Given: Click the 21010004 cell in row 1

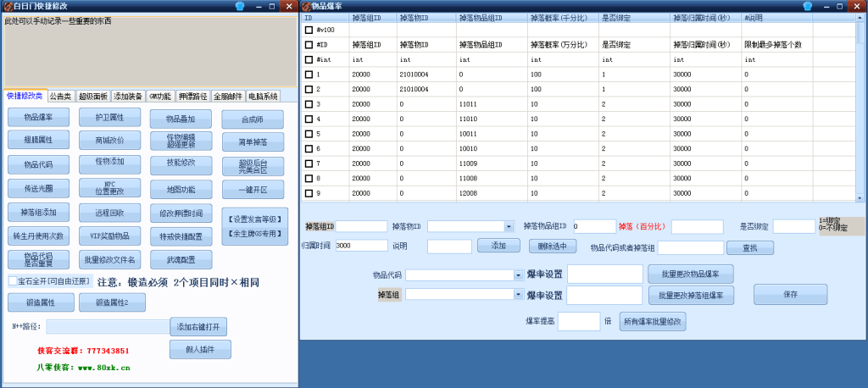Looking at the screenshot, I should pyautogui.click(x=427, y=75).
